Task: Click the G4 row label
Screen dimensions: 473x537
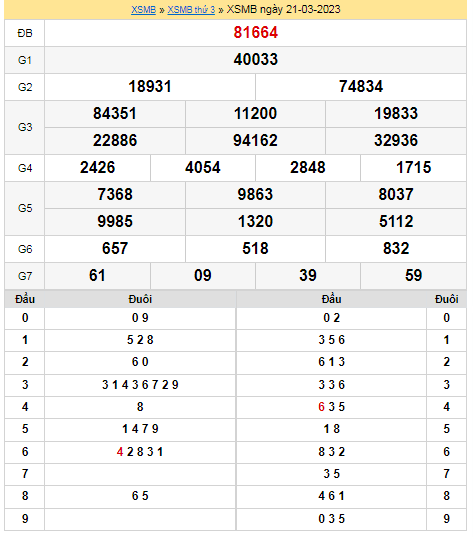Action: [x=25, y=168]
